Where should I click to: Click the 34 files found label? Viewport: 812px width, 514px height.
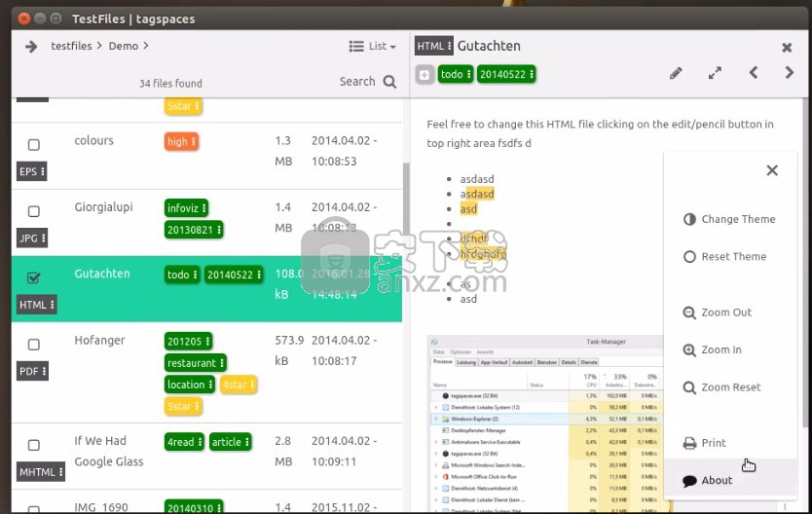(x=170, y=84)
